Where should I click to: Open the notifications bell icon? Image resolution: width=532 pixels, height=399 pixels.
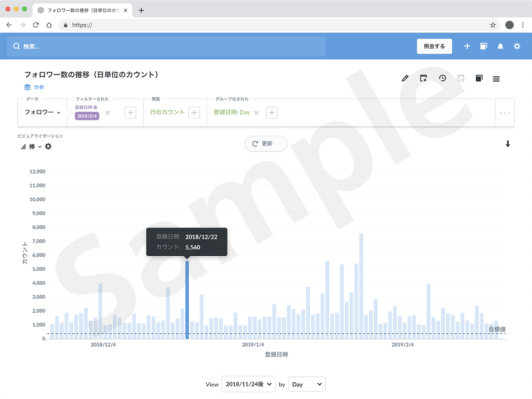500,47
